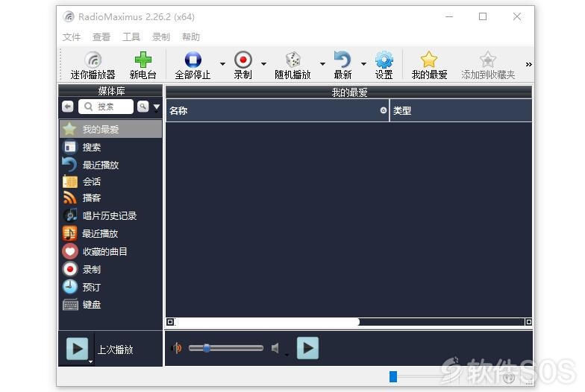Select 我的最爱 in the media library sidebar

[x=110, y=130]
